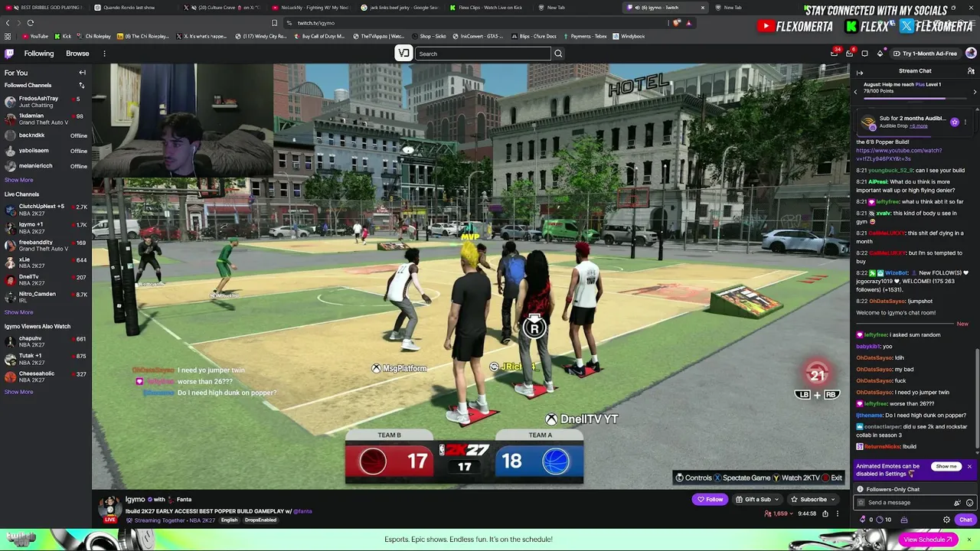Open chat community users list icon
This screenshot has width=980, height=551.
click(971, 71)
